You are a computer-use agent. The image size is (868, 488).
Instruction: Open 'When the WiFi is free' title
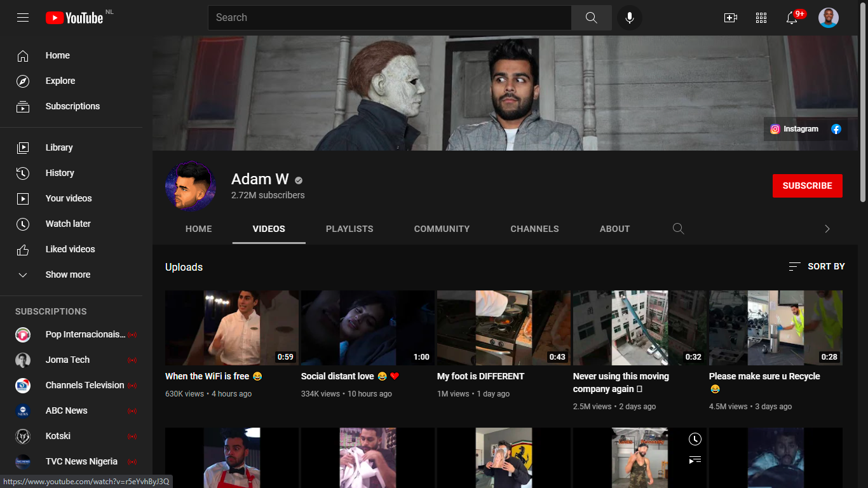tap(214, 376)
